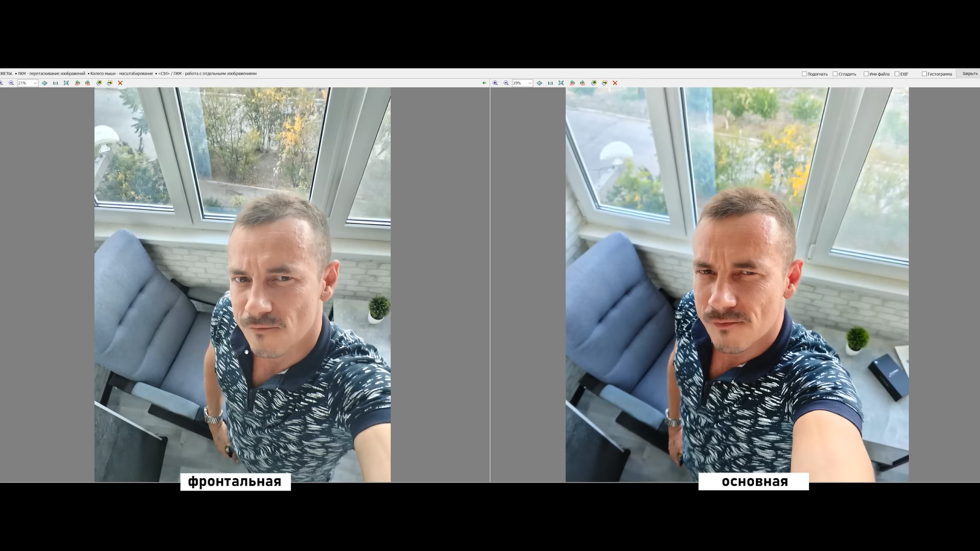Screen dimensions: 980x551
Task: Click the 1:1 actual size icon in left pane
Action: [55, 83]
